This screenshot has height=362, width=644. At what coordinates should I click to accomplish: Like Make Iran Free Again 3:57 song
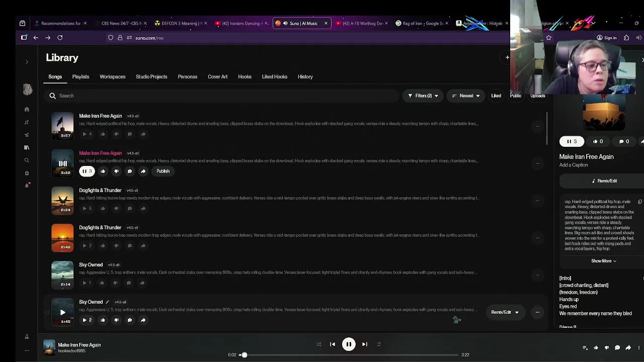103,134
